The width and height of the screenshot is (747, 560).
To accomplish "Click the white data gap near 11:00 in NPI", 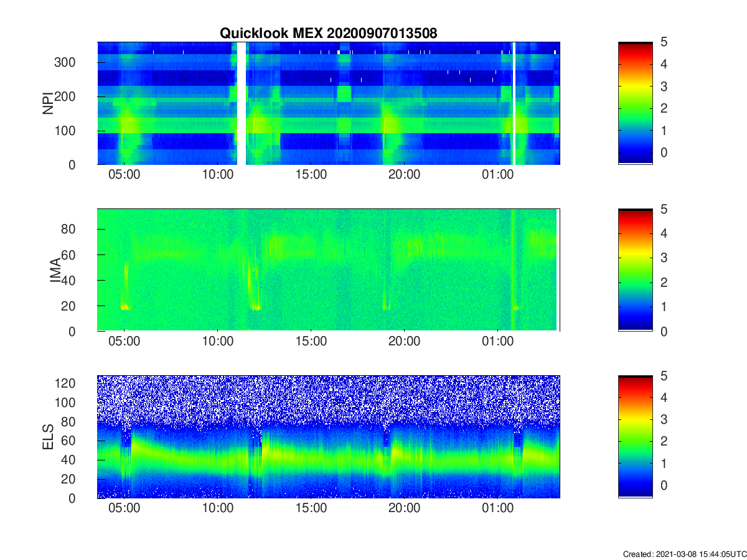I will (x=242, y=103).
